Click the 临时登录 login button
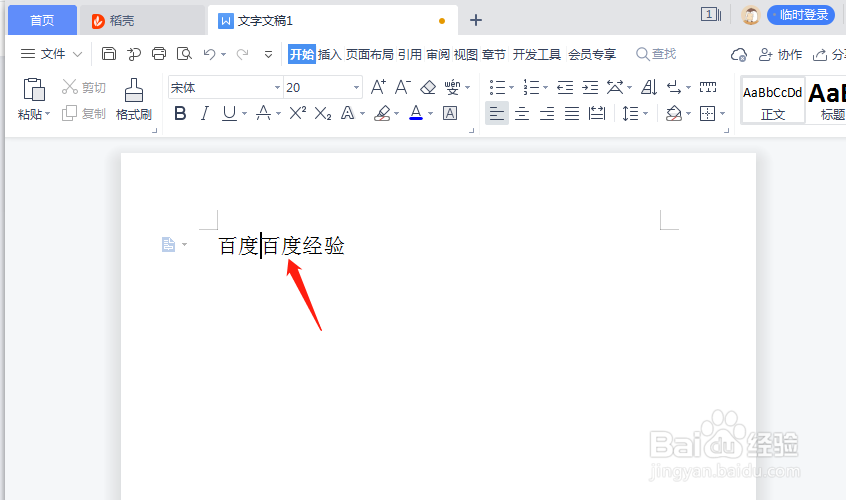The width and height of the screenshot is (846, 500). (x=801, y=15)
